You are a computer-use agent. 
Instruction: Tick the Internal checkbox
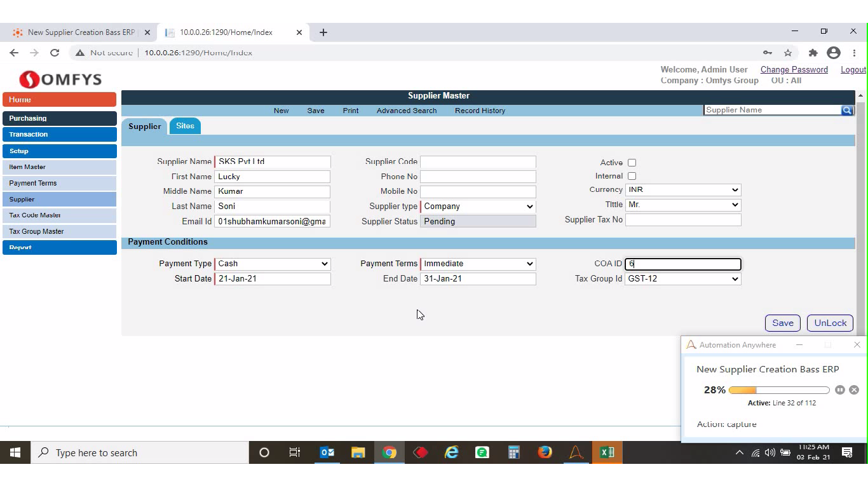(632, 176)
